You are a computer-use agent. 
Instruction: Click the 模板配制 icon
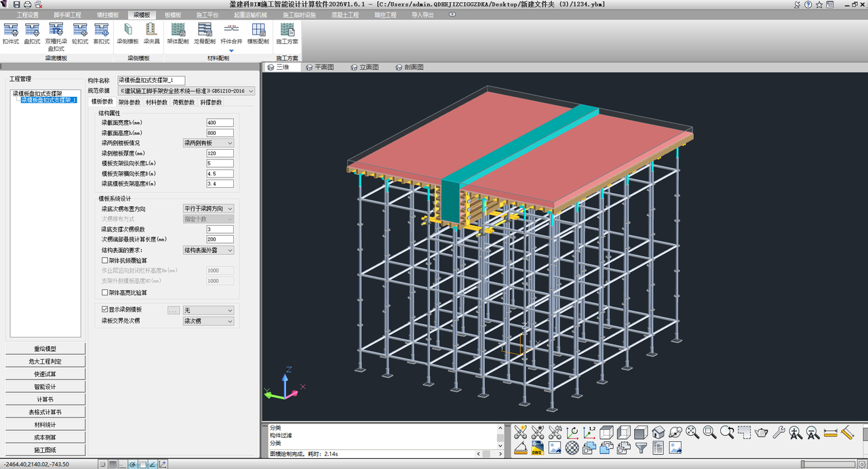[258, 34]
